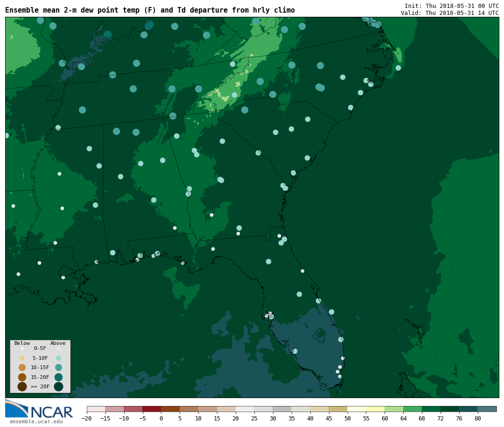504x427 pixels.
Task: Click the dark brown Below 15-20F legend circle
Action: (22, 377)
